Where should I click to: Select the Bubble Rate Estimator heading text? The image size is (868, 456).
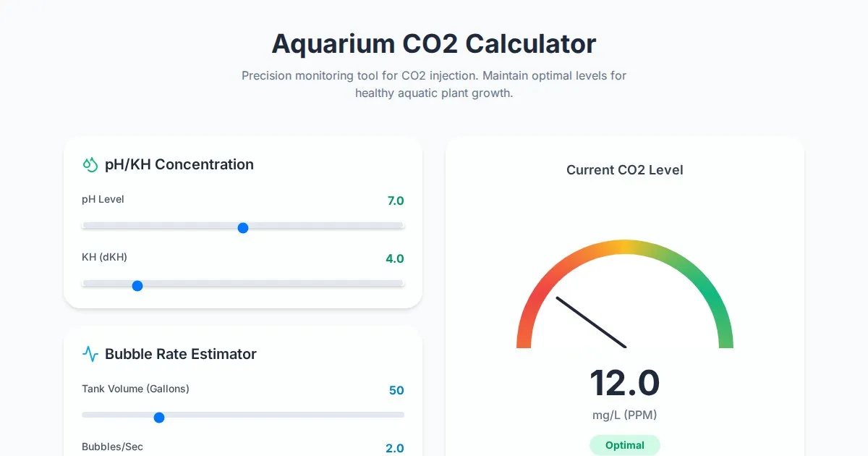(x=181, y=354)
